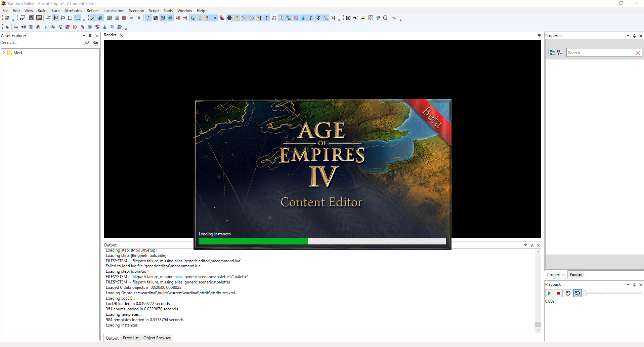Click the brown text log icon
644x347 pixels.
pyautogui.click(x=39, y=18)
